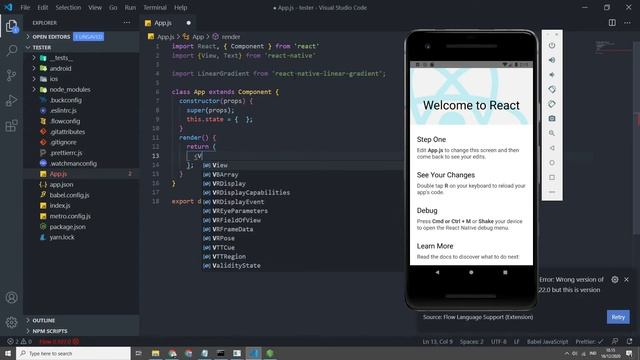Screen dimensions: 640x360
Task: Open emulator extended controls ellipsis
Action: (x=552, y=192)
